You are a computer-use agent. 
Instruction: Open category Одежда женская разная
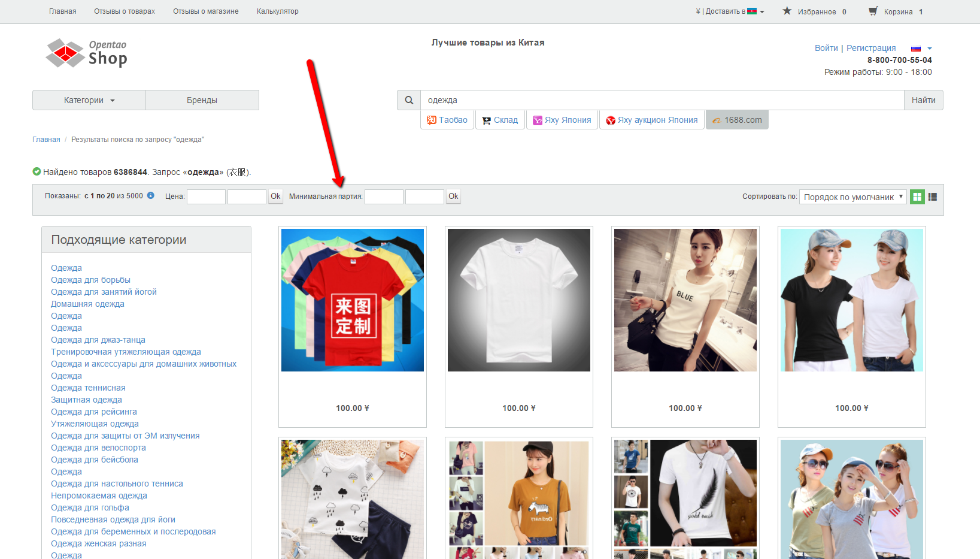click(99, 543)
